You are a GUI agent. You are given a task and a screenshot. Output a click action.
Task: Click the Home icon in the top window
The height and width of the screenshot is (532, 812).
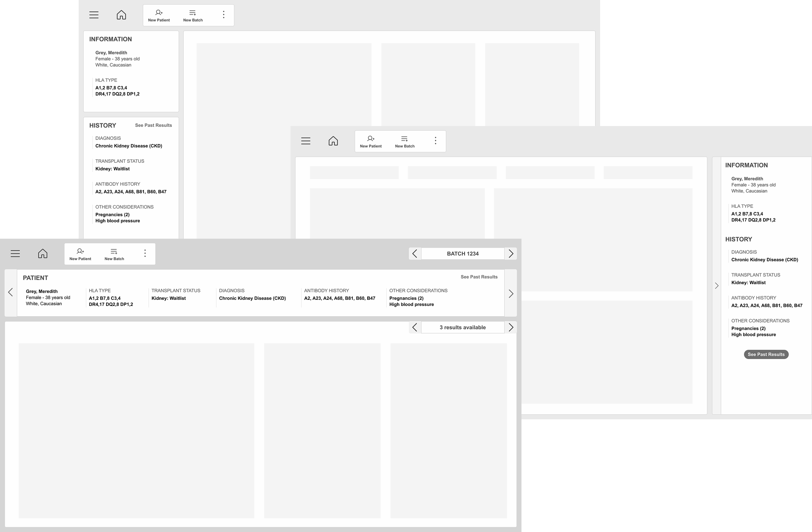click(x=121, y=15)
